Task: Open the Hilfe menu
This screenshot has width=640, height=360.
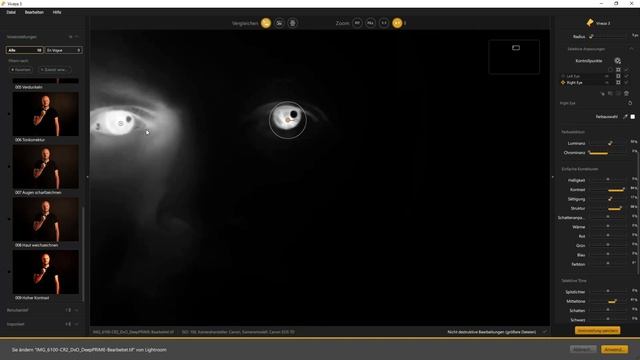Action: tap(57, 12)
